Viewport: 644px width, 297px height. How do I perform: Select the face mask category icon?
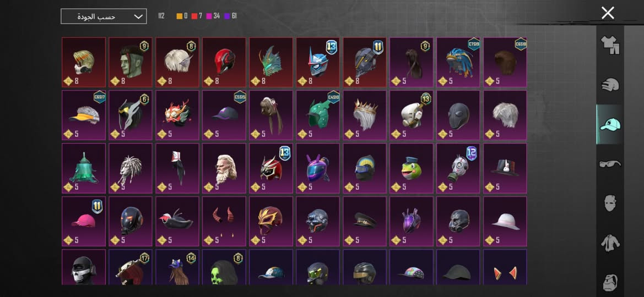coord(610,203)
